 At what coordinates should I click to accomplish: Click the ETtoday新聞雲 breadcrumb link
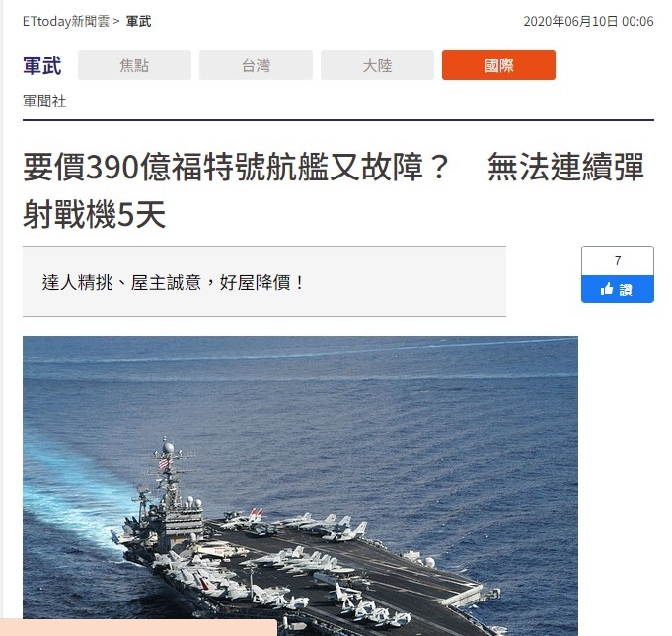[x=66, y=21]
